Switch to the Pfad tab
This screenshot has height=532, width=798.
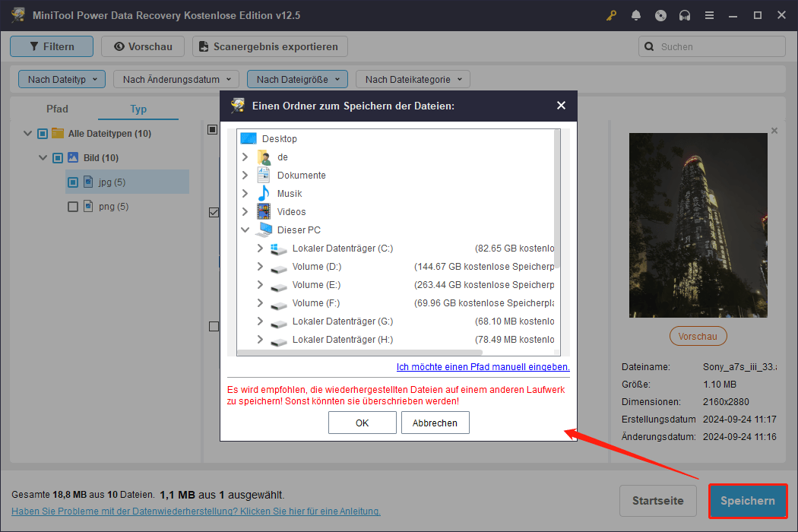point(57,109)
